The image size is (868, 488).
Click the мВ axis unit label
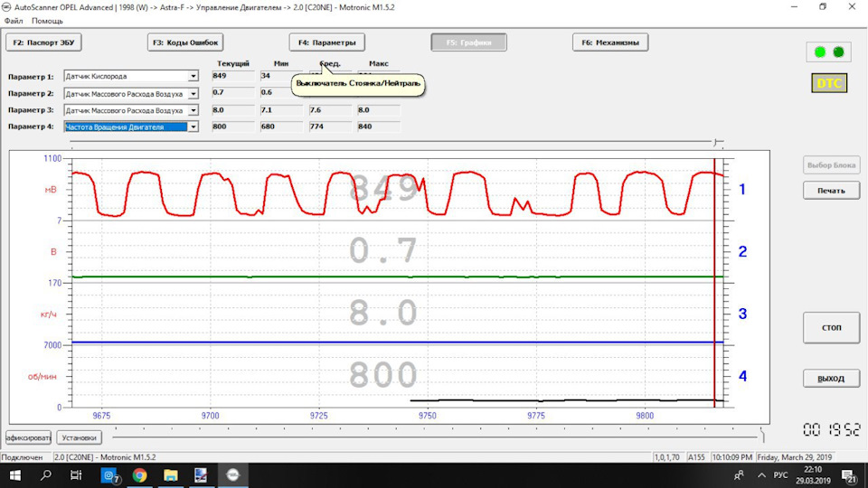click(51, 190)
